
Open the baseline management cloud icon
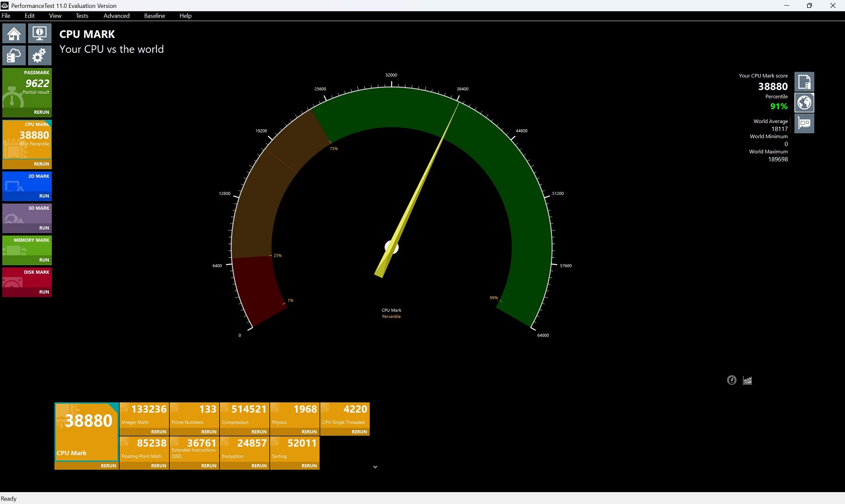click(14, 56)
